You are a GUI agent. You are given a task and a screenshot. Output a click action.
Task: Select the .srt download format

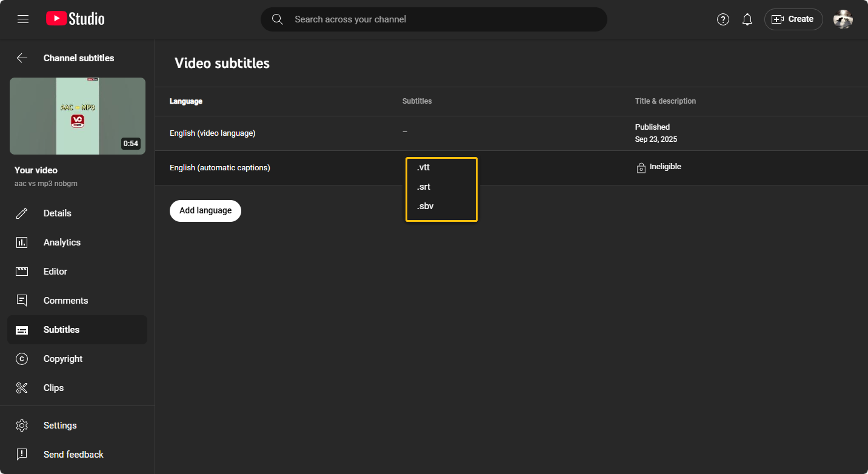(424, 187)
